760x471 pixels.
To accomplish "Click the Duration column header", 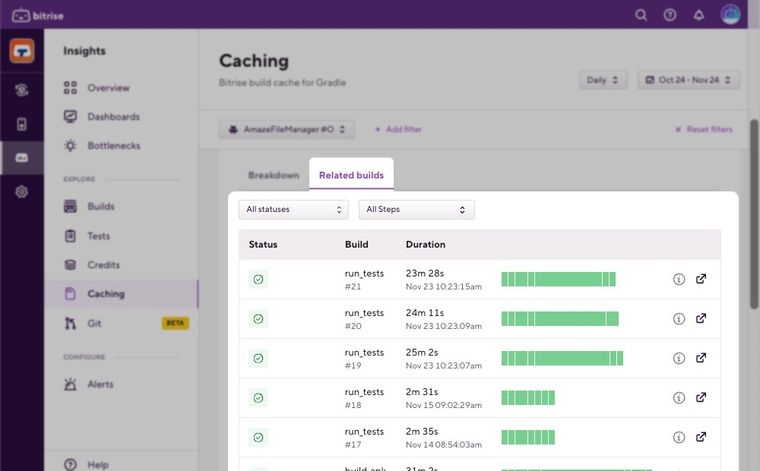I will [x=425, y=244].
